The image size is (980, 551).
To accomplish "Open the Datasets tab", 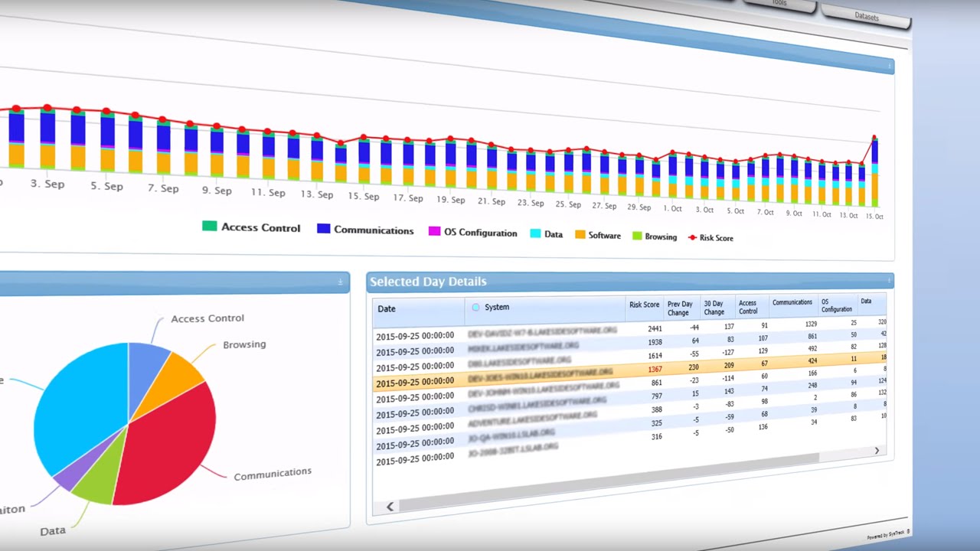I will (866, 15).
